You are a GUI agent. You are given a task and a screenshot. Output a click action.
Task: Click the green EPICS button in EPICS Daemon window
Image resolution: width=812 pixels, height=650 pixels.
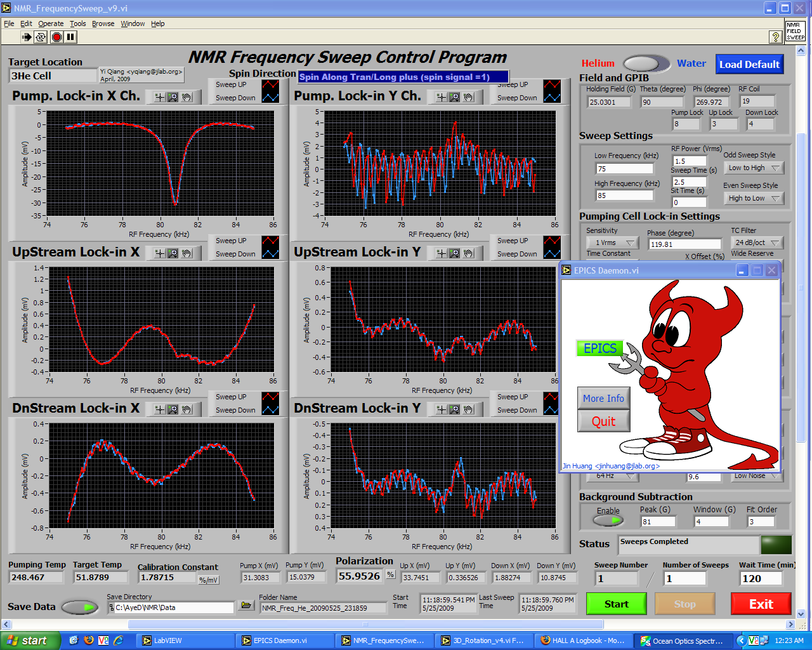pos(600,348)
